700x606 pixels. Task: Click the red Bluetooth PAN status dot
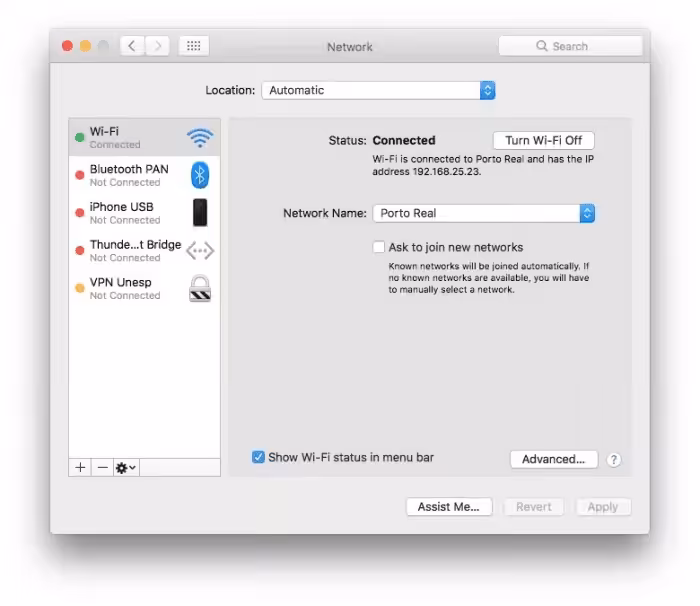(x=80, y=175)
